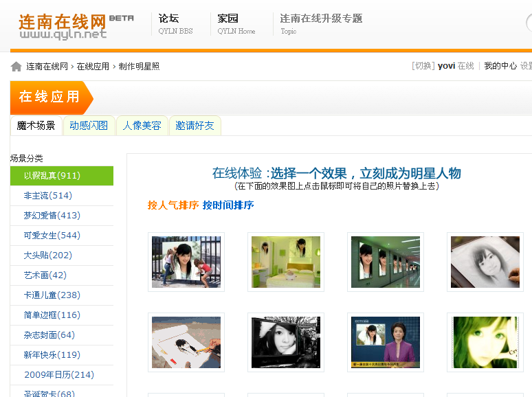Open the street poster frame effect thumbnail

(186, 262)
